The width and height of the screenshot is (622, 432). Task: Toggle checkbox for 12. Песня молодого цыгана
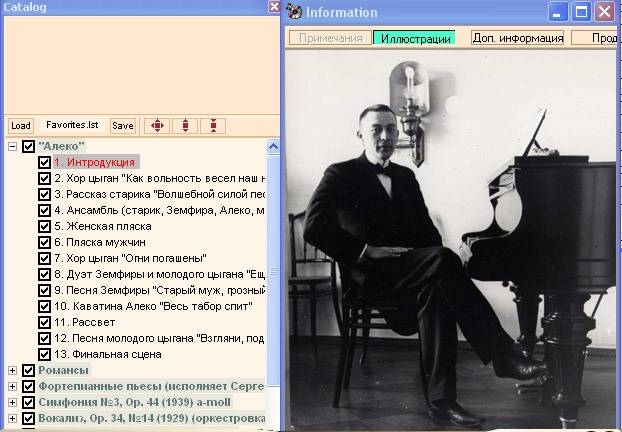coord(44,338)
